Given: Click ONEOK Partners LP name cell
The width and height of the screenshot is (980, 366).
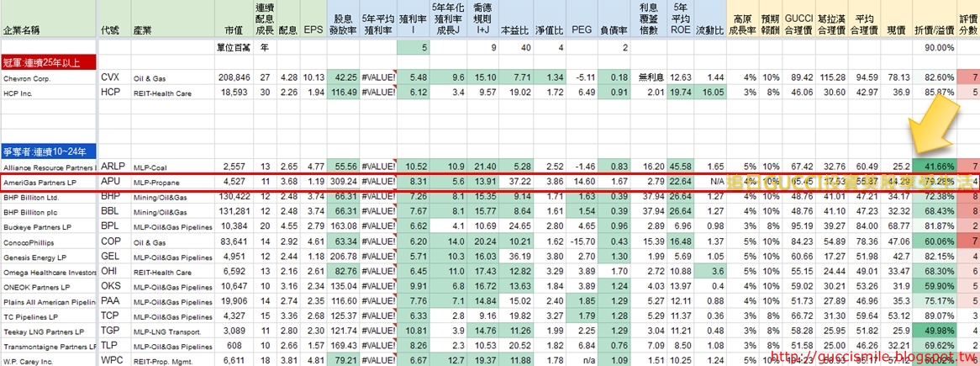Looking at the screenshot, I should pyautogui.click(x=49, y=287).
